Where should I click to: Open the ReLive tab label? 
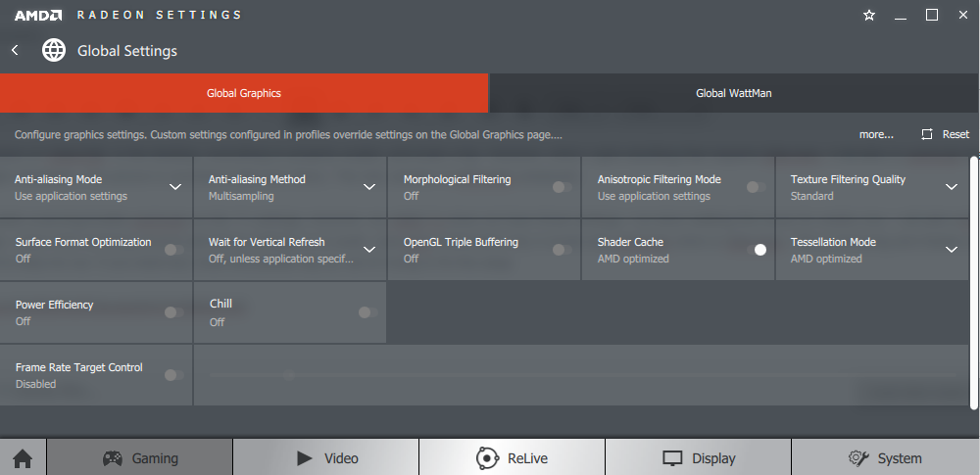(527, 458)
